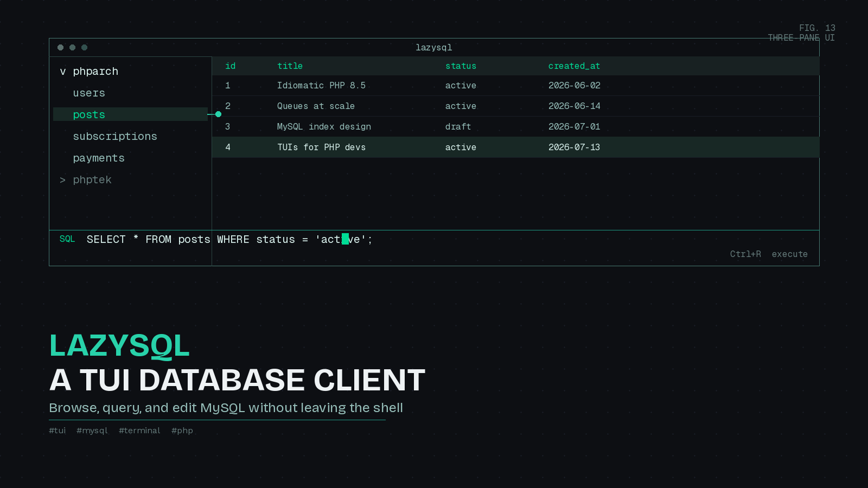Click id cell 3 in the table

pos(228,127)
